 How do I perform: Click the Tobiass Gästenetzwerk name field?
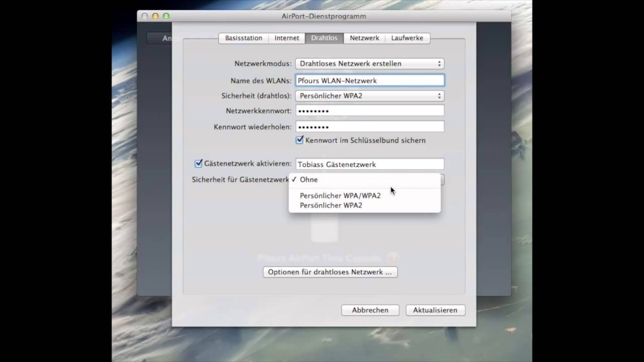[370, 164]
